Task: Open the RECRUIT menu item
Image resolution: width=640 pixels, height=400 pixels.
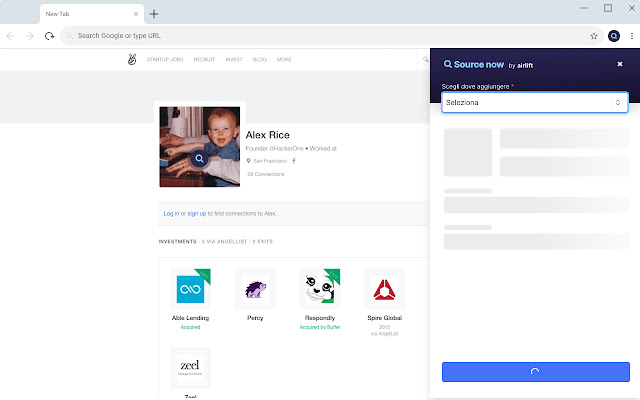Action: (204, 60)
